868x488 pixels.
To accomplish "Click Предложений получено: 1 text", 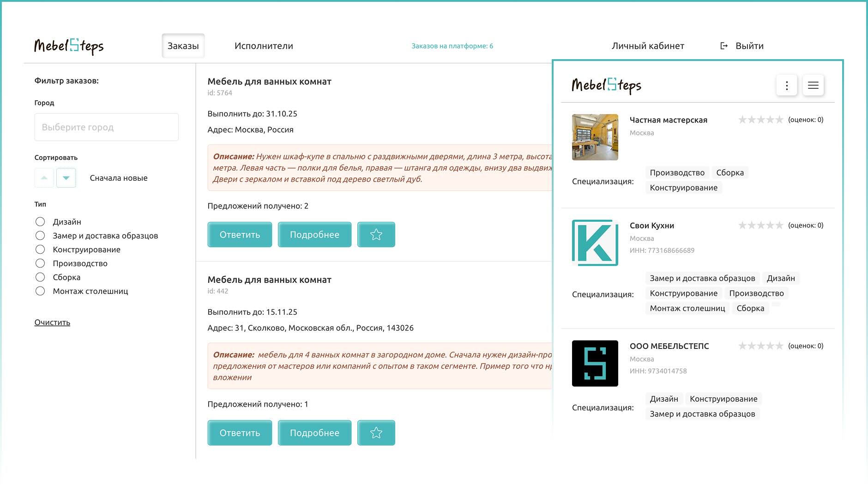I will pyautogui.click(x=258, y=404).
